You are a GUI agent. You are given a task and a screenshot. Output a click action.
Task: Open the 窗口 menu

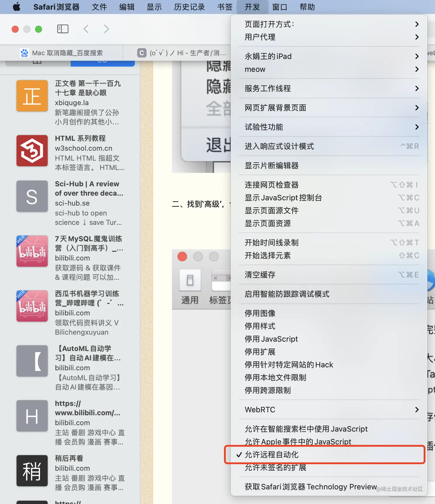point(280,7)
